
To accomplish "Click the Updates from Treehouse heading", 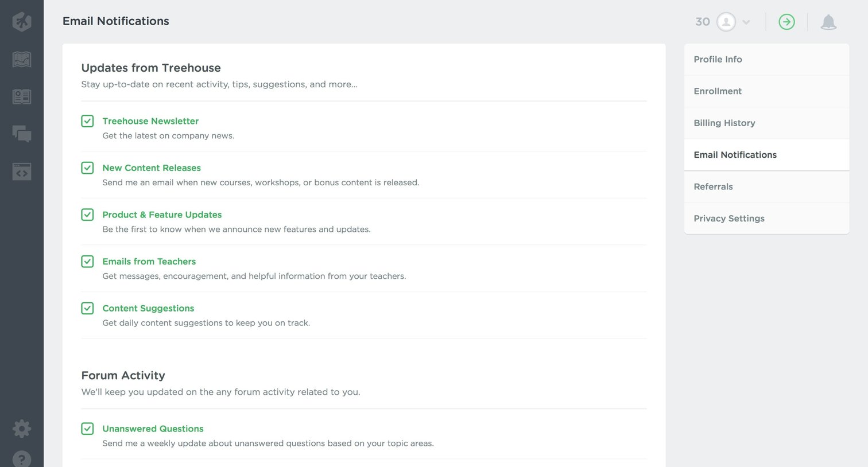I will [151, 68].
